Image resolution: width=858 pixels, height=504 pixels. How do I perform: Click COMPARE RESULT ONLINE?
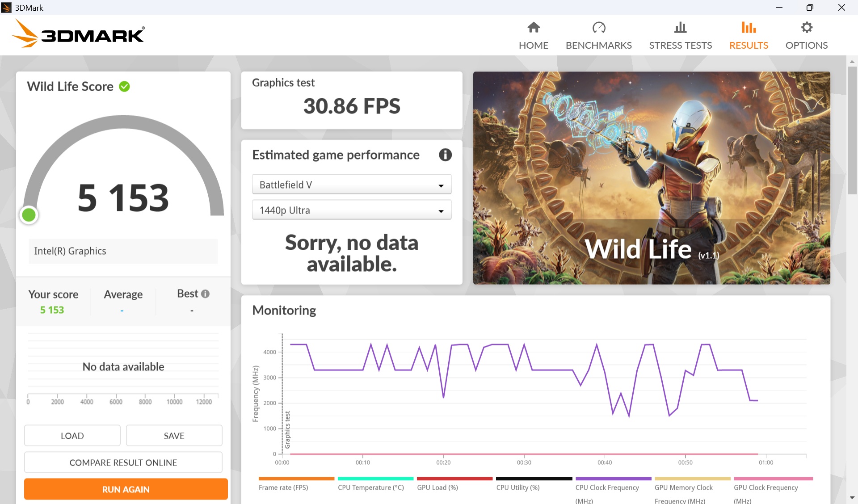coord(123,462)
